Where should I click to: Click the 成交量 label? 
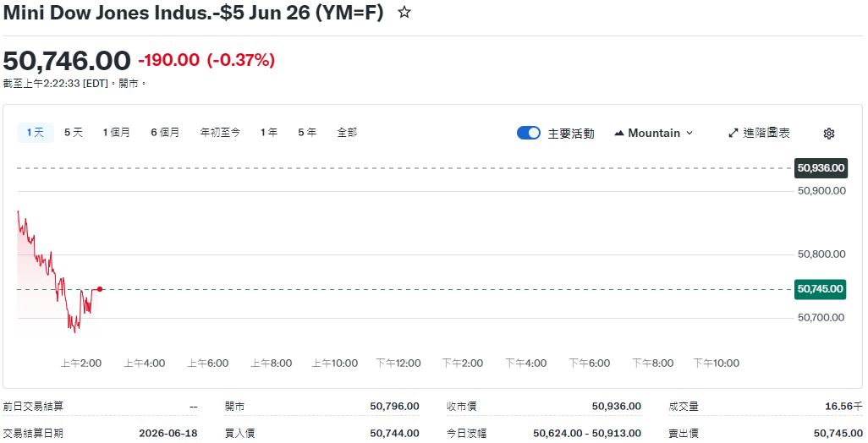(x=683, y=407)
